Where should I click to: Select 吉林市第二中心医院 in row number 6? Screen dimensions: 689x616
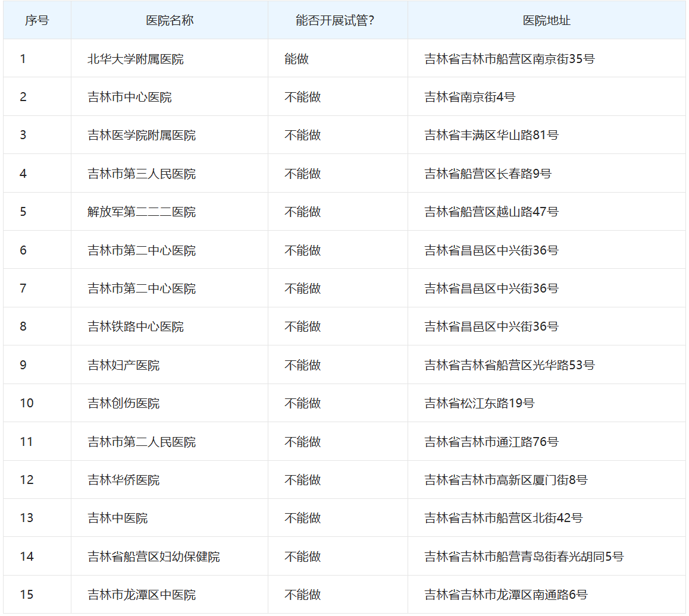[142, 251]
